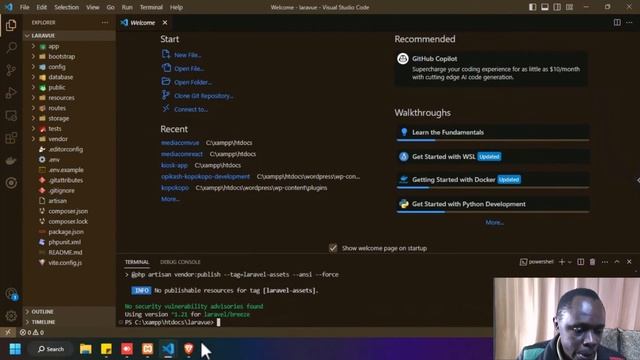
Task: Click the taskbar Search box
Action: [x=51, y=349]
